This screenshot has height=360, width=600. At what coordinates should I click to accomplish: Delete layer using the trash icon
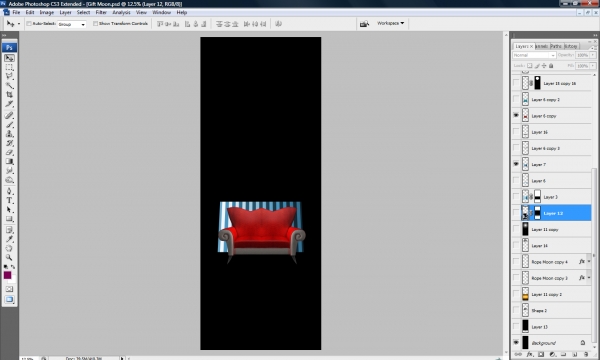click(586, 354)
